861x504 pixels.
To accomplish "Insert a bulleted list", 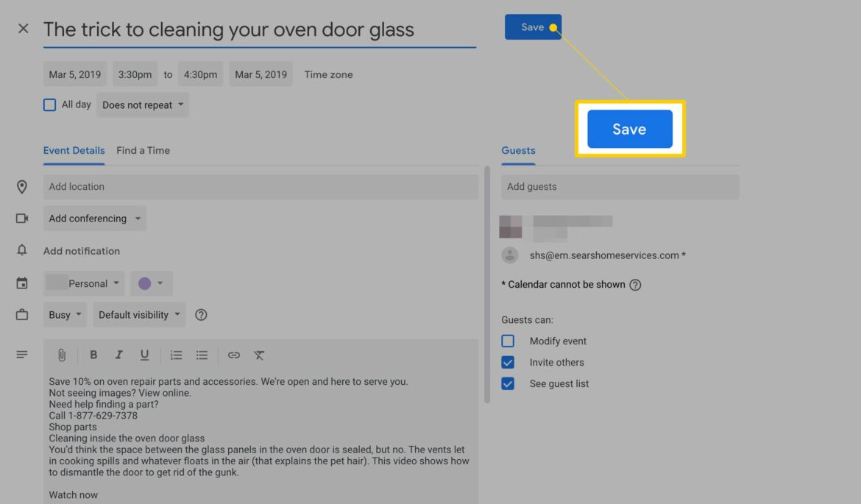I will click(202, 355).
